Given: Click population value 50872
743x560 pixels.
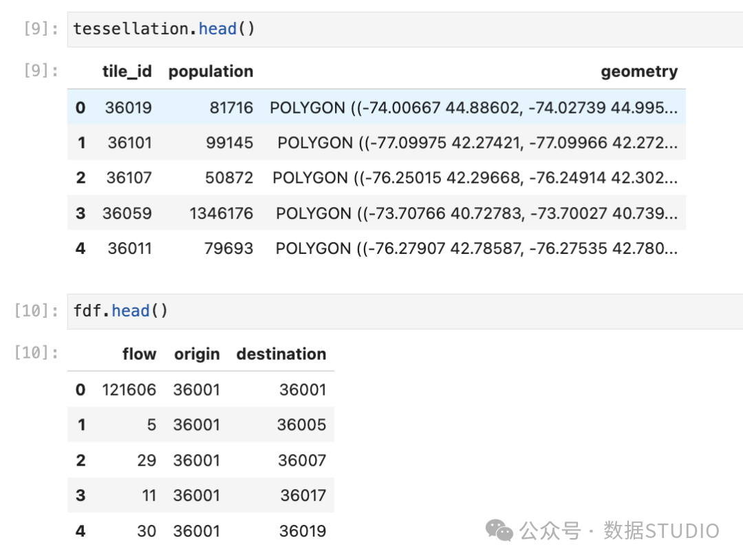Looking at the screenshot, I should pyautogui.click(x=229, y=177).
